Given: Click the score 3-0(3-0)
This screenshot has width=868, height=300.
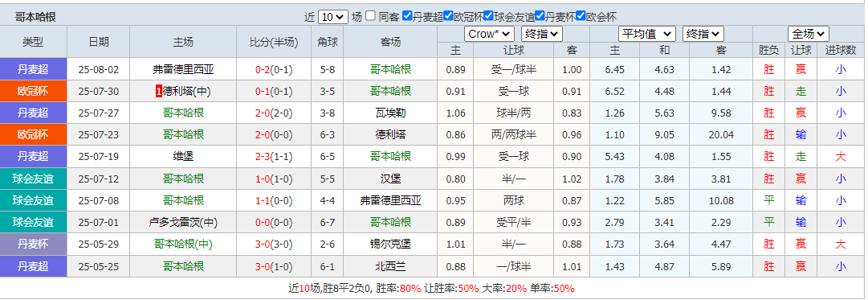Looking at the screenshot, I should [x=274, y=244].
